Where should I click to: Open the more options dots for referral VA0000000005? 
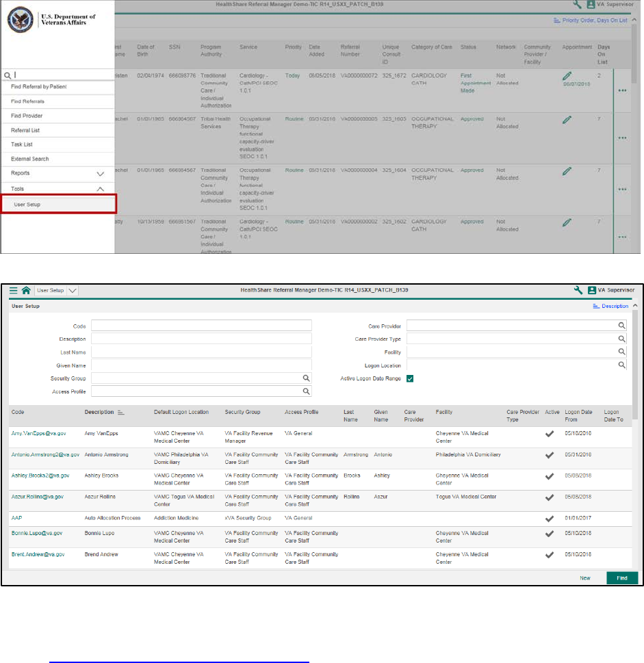(x=622, y=138)
